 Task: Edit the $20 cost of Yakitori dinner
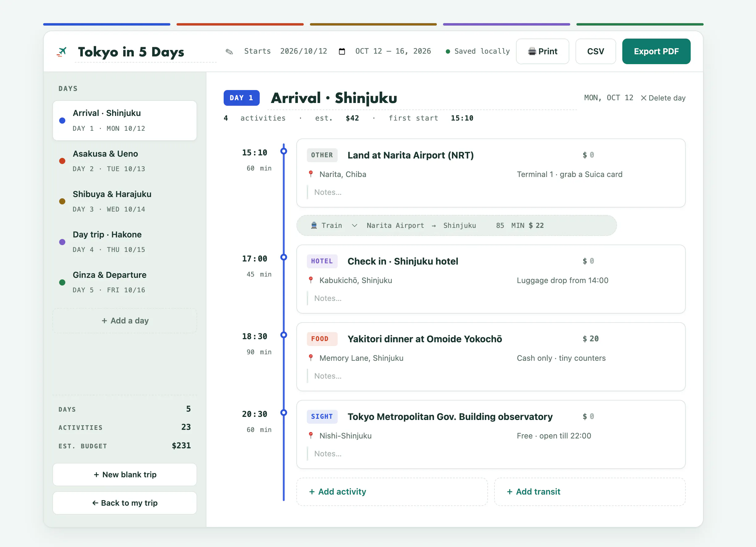pyautogui.click(x=594, y=339)
